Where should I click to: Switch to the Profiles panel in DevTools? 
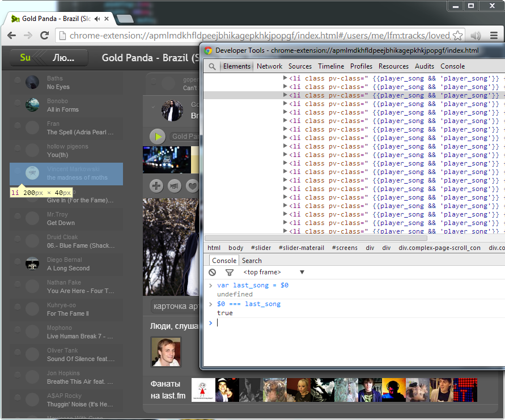click(x=361, y=66)
